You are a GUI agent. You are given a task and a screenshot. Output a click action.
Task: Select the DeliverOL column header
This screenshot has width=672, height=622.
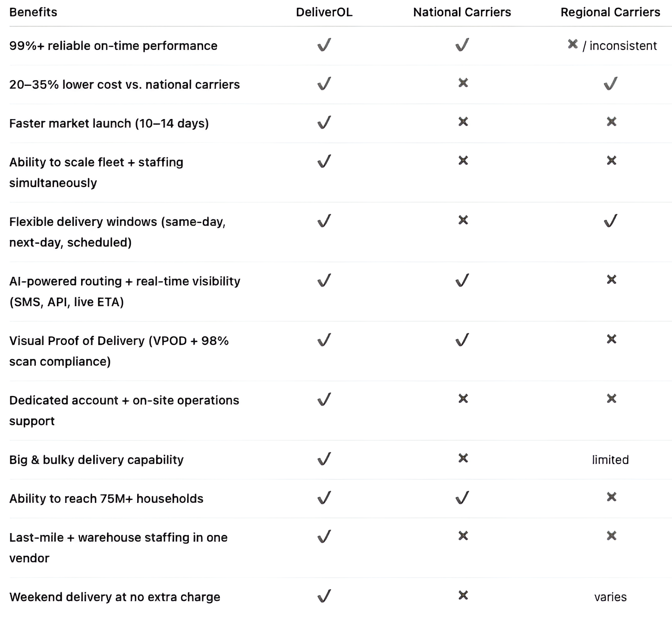(x=324, y=12)
